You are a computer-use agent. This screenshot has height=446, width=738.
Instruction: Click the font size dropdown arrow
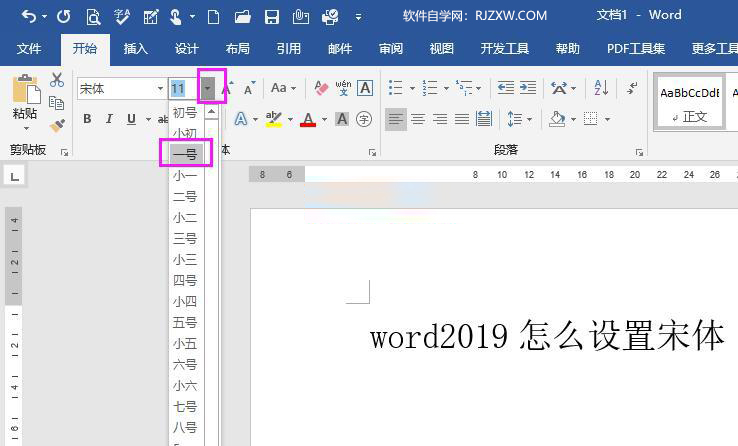pos(207,88)
